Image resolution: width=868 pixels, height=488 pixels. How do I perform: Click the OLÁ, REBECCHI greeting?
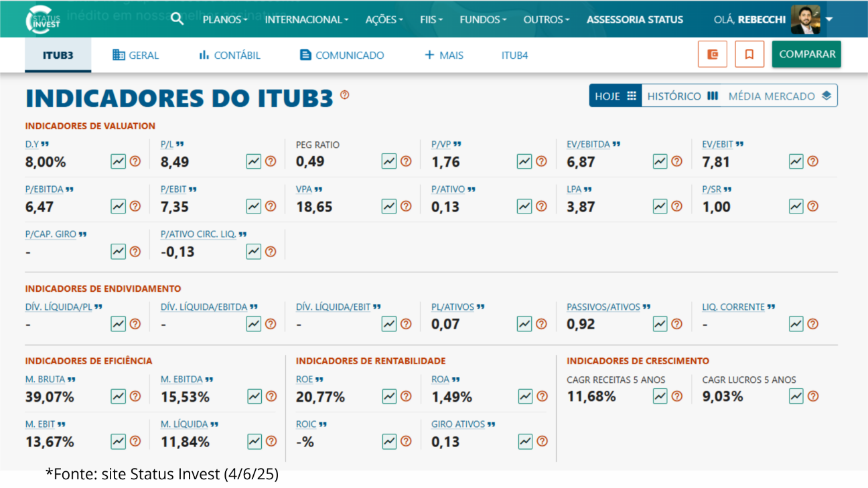[x=750, y=19]
